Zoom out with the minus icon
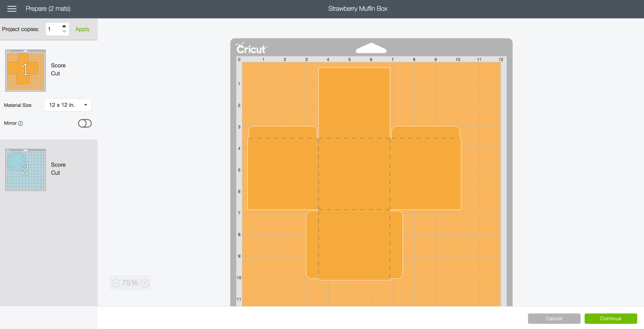 click(x=115, y=283)
